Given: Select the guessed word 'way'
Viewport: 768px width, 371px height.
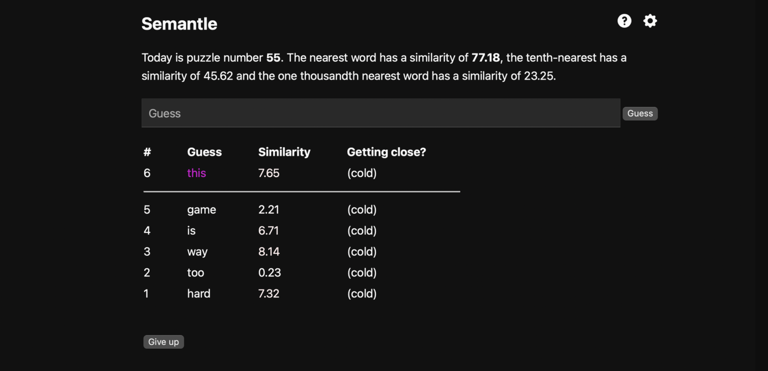Looking at the screenshot, I should [197, 252].
